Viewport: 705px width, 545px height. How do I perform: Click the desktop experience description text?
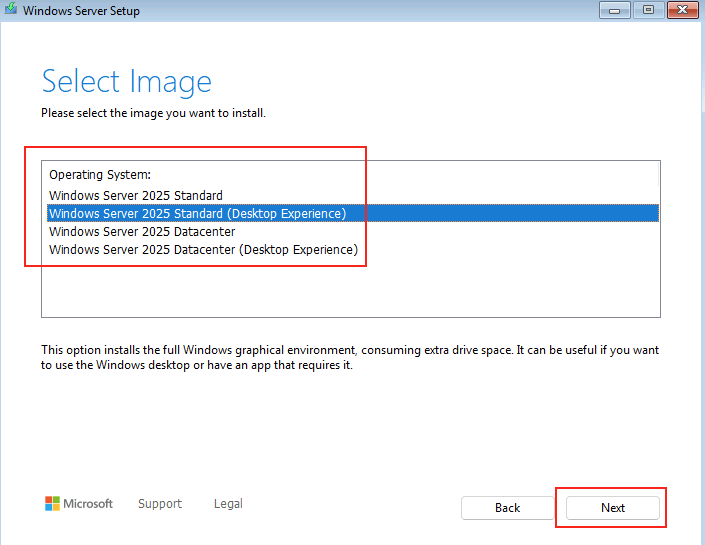[350, 357]
